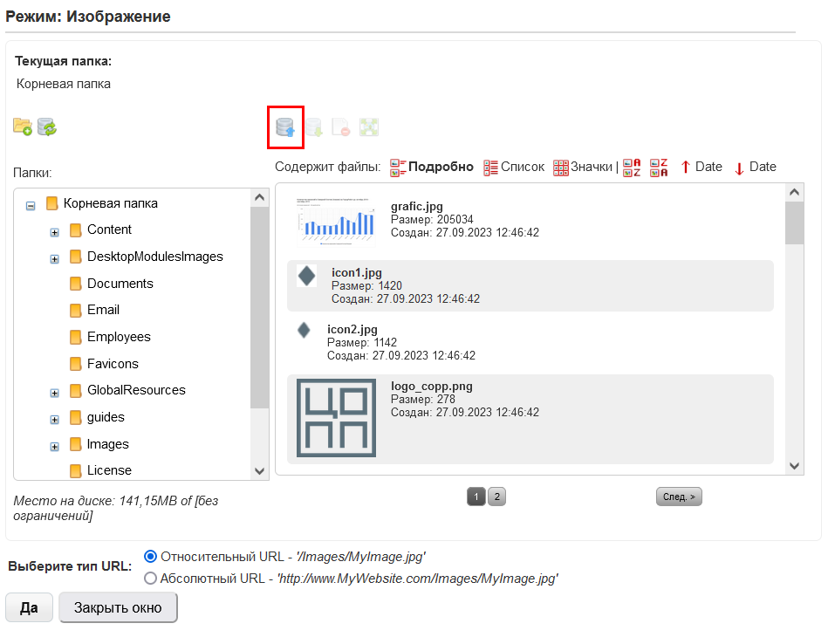This screenshot has width=828, height=644.
Task: Sort files by name A to Z
Action: click(632, 168)
